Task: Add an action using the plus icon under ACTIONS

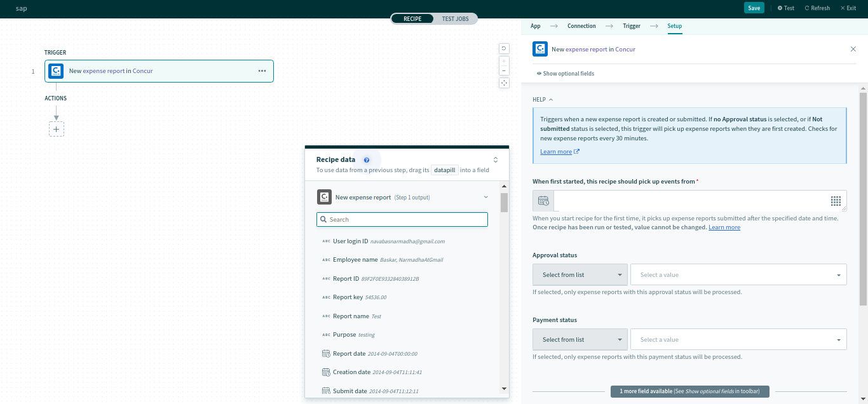Action: point(56,129)
